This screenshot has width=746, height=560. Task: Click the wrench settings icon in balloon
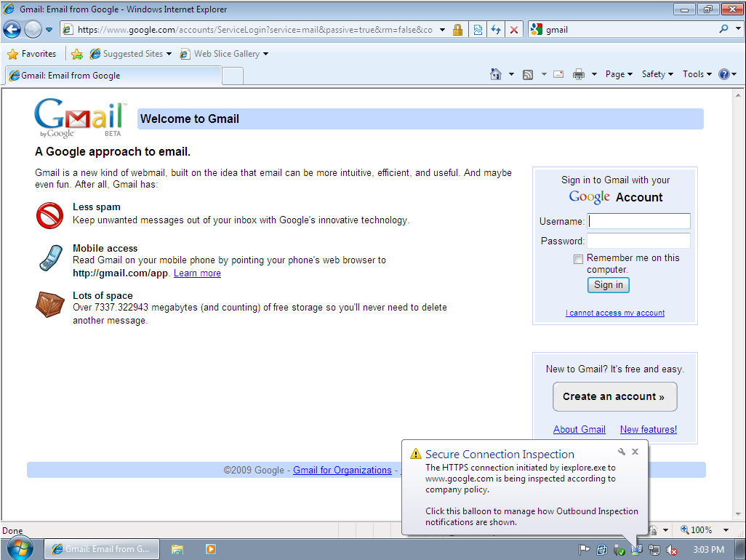(622, 452)
